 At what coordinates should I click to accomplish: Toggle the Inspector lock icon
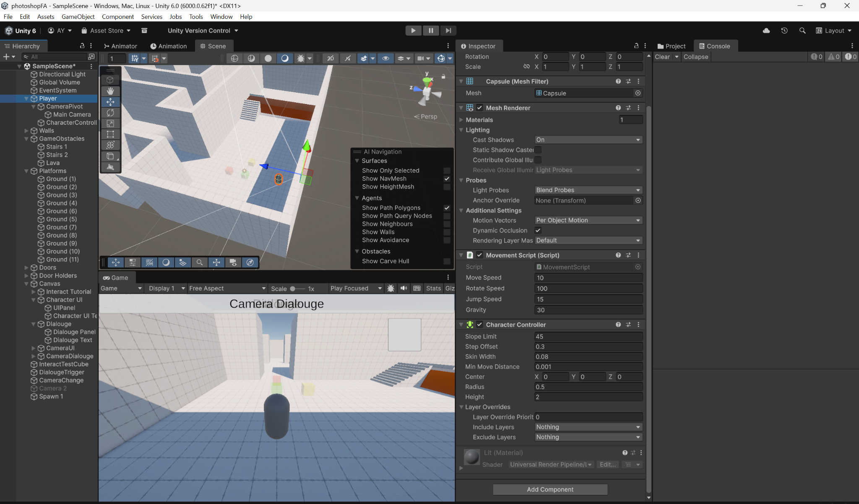[x=636, y=46]
